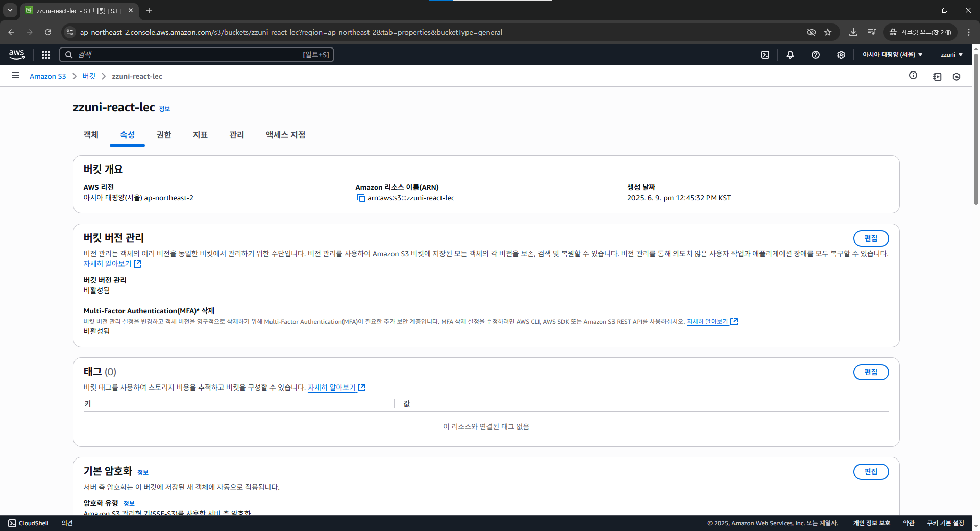Open the notifications bell
980x531 pixels.
790,55
